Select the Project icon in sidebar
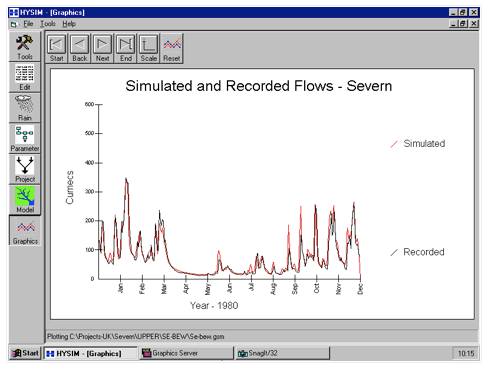490x369 pixels. click(25, 169)
